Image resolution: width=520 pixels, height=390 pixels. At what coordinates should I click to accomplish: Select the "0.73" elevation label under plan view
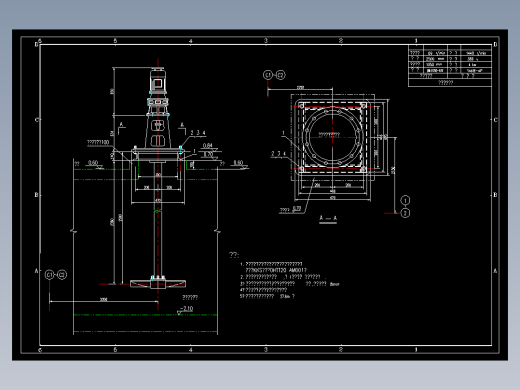click(x=297, y=209)
